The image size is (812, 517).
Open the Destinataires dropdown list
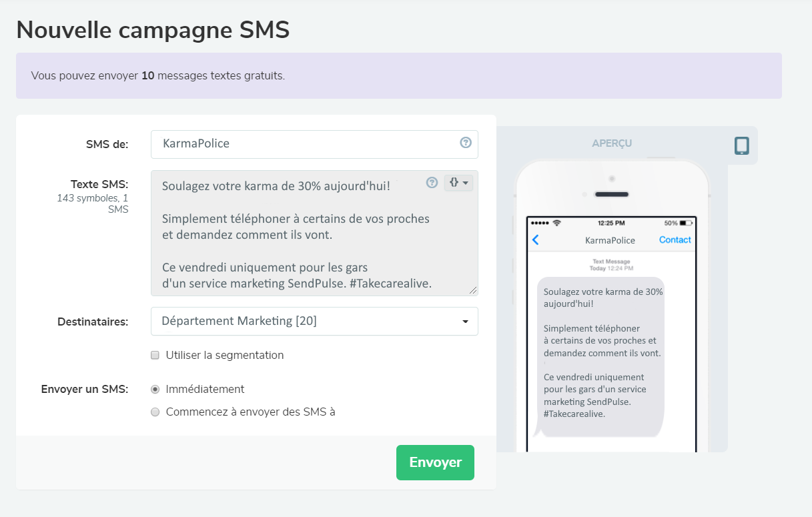click(x=314, y=321)
